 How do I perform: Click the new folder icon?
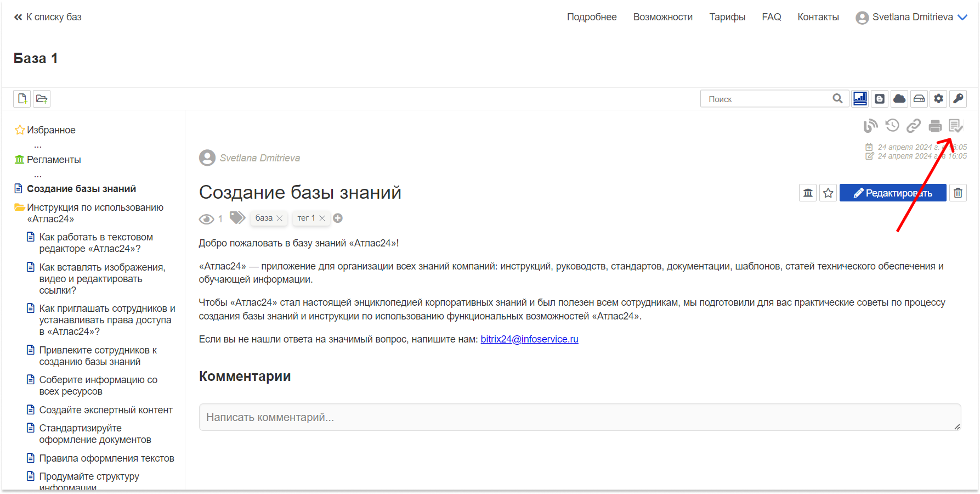(x=42, y=99)
